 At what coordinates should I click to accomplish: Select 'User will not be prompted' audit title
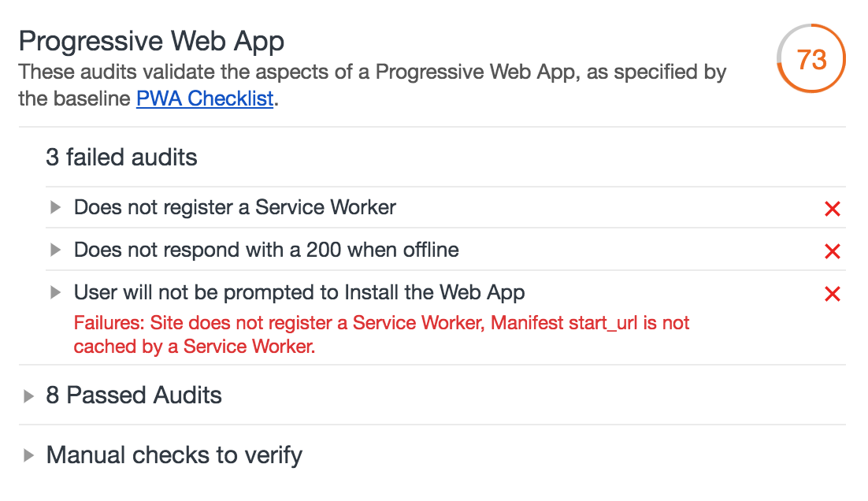[x=299, y=292]
